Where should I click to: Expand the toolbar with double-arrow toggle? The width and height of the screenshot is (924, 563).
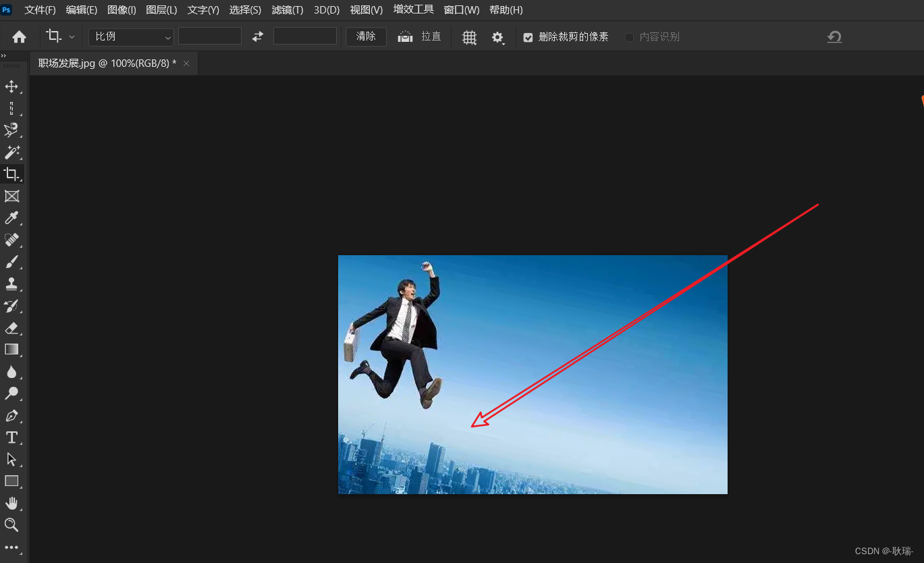(x=3, y=56)
